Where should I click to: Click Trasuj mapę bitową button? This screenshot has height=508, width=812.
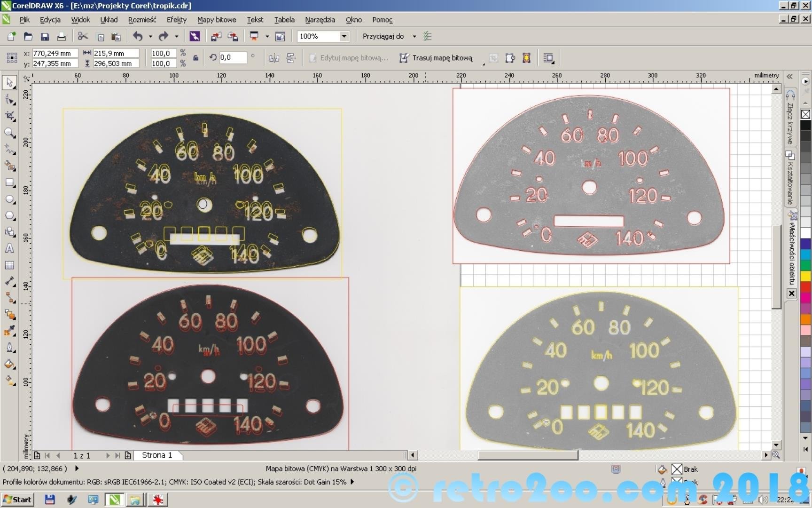(436, 58)
